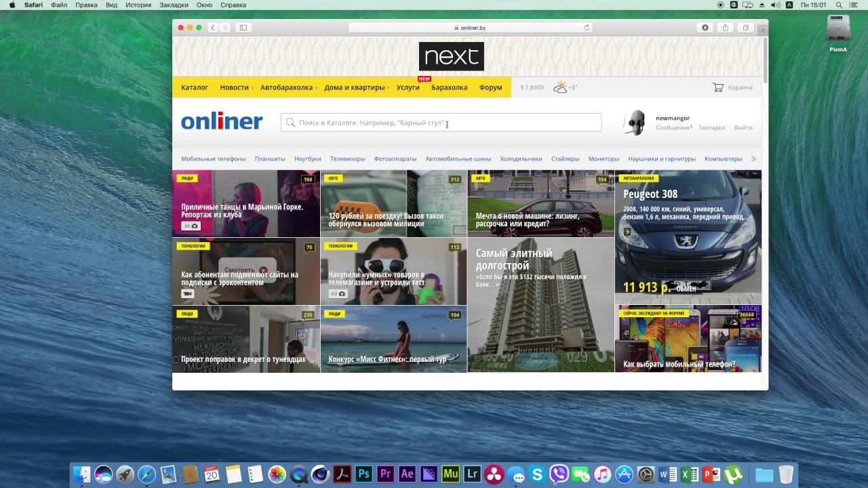Viewport: 868px width, 488px height.
Task: Click the search magnifier in Catalog field
Action: tap(291, 123)
